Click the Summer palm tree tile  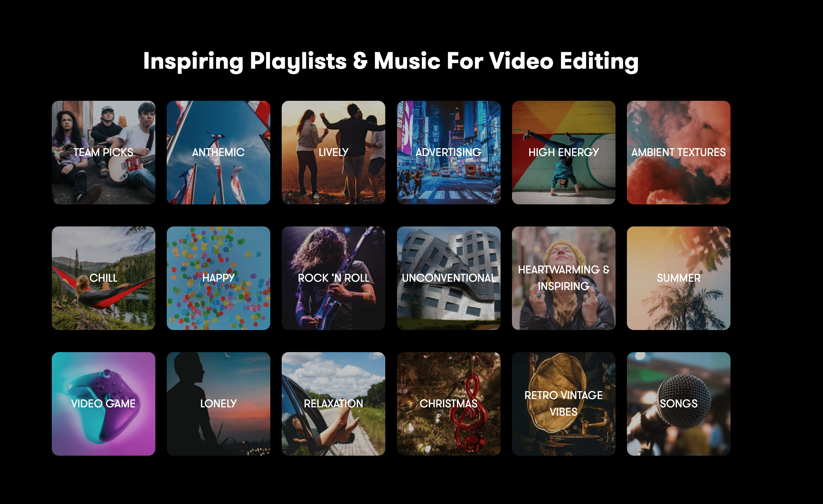[678, 278]
